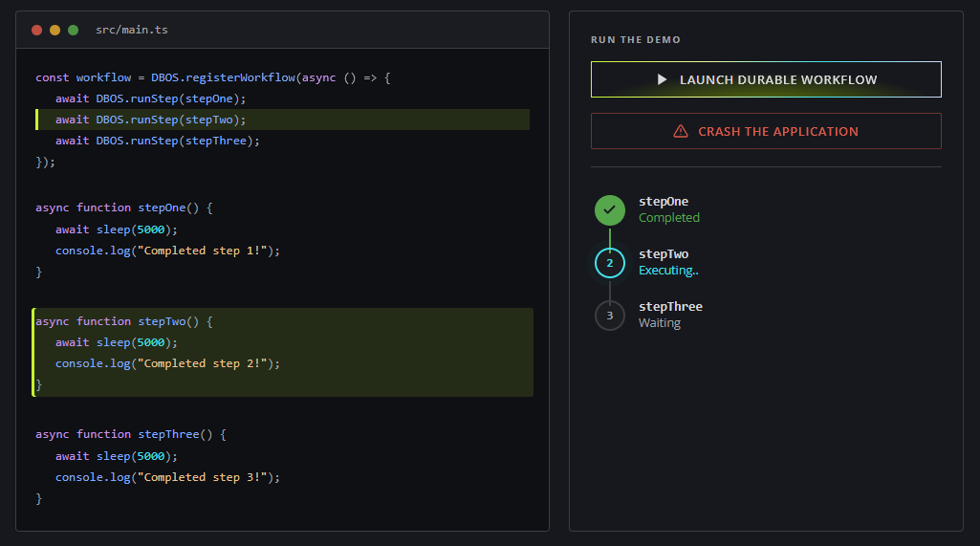This screenshot has height=546, width=980.
Task: Click the "Completed step 1!" console.log line
Action: click(x=167, y=251)
